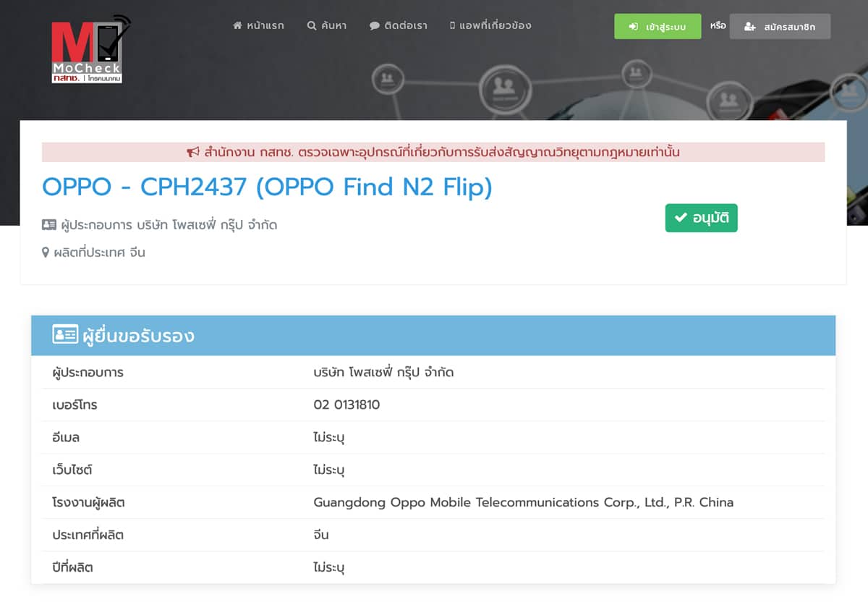Click the OPPO Find N2 Flip title
868x605 pixels.
point(267,187)
